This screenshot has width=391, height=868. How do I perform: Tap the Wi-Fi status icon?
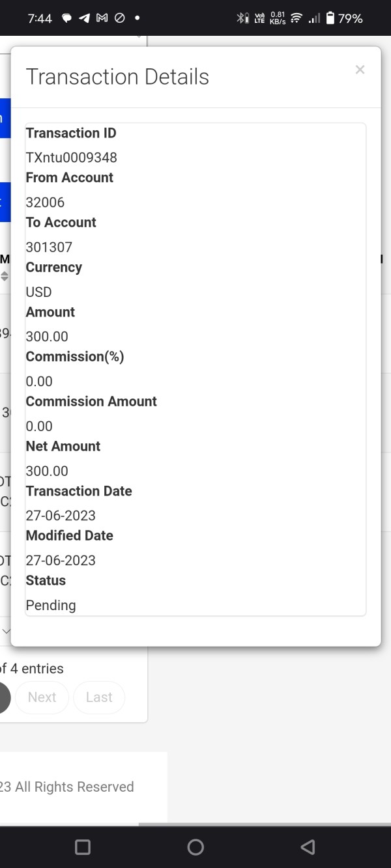click(x=297, y=18)
